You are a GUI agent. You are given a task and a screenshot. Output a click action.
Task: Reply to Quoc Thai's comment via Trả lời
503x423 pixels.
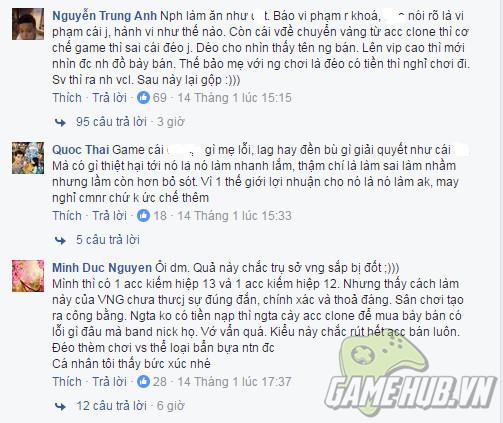[109, 216]
